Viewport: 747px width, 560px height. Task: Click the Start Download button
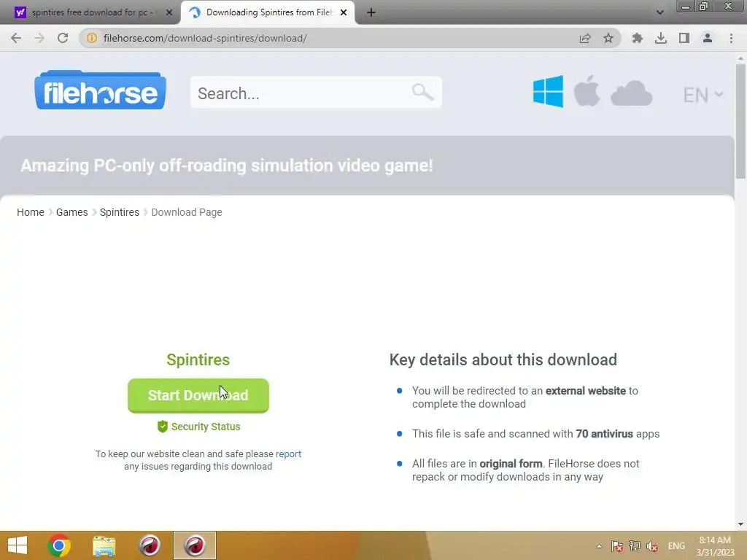[198, 396]
